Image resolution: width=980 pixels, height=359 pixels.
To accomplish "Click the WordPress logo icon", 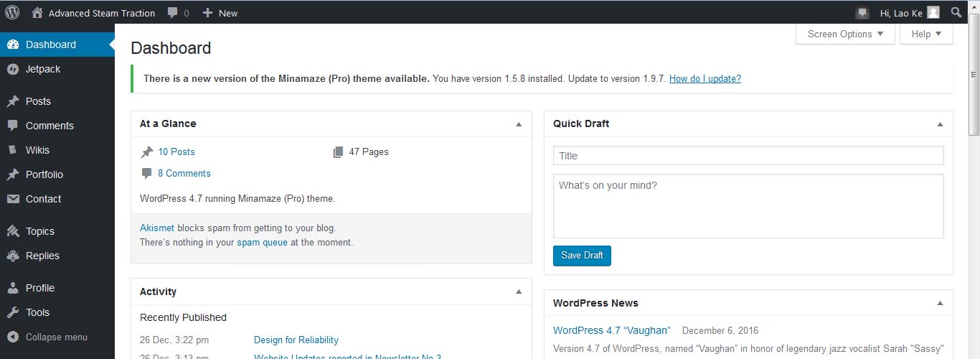I will [12, 12].
